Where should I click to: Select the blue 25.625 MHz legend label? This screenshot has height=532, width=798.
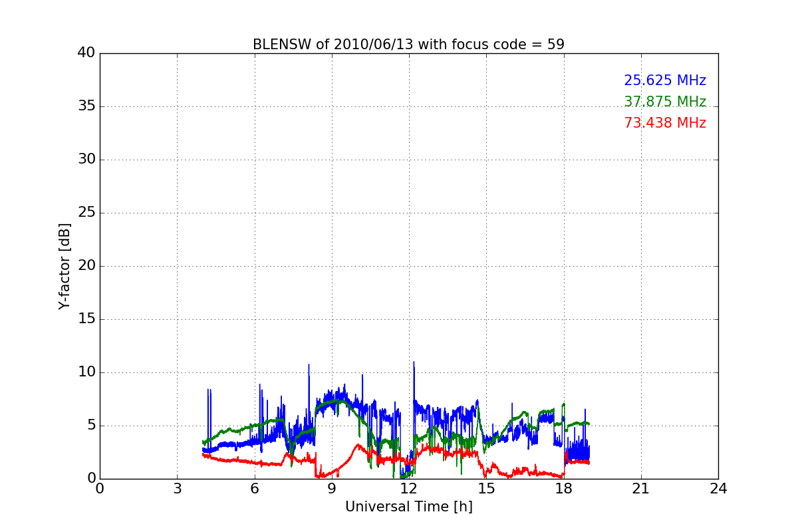click(x=665, y=80)
